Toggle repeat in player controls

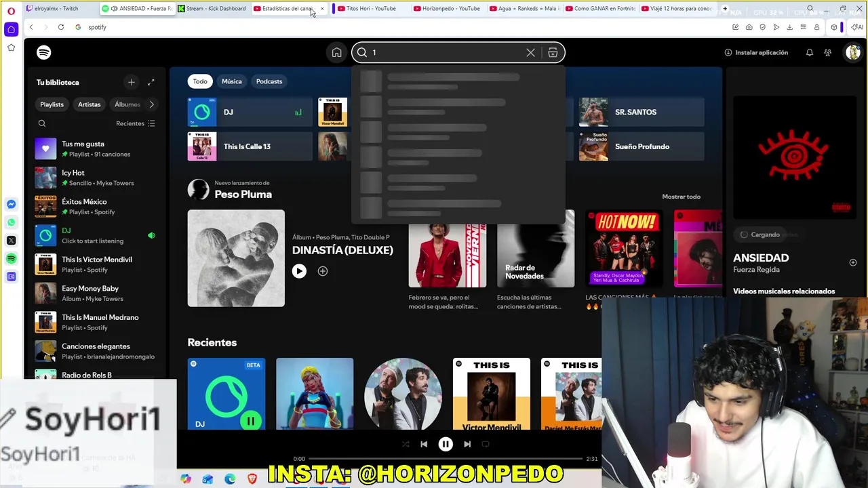(485, 444)
